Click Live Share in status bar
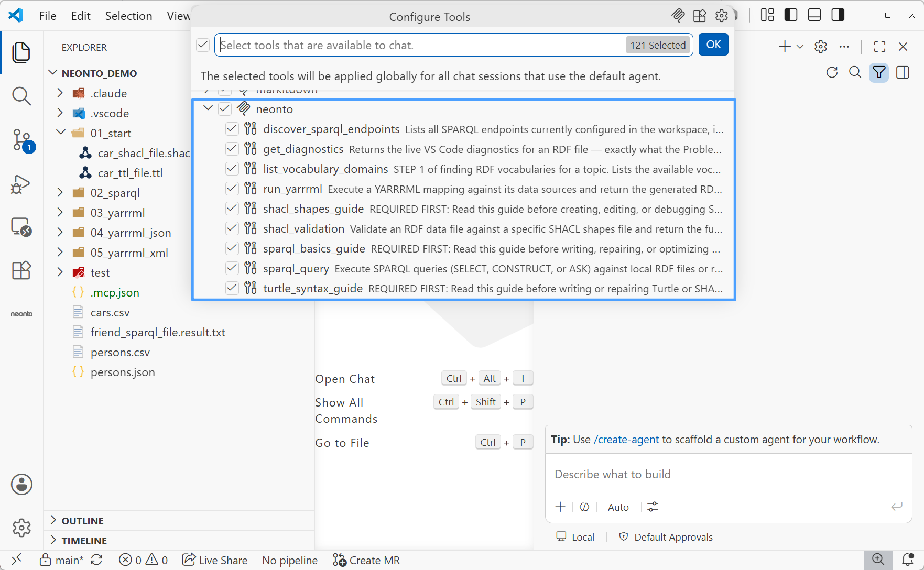Screen dimensions: 924x570 (215, 560)
